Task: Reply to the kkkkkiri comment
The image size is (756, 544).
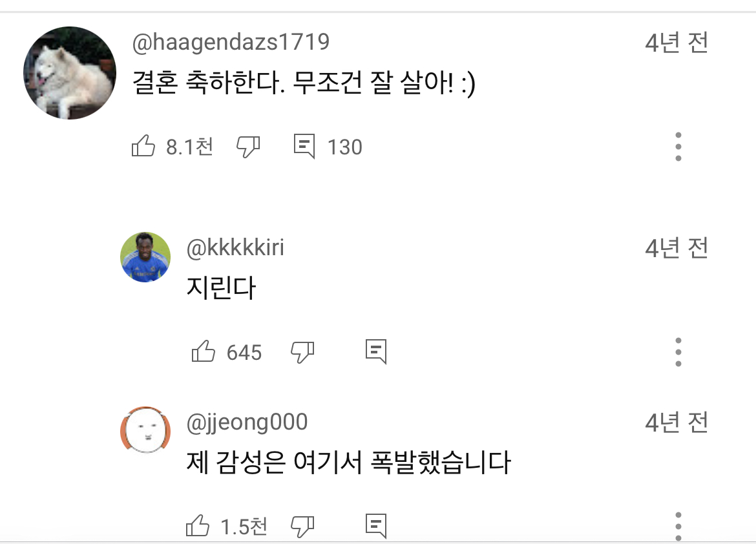Action: (x=376, y=351)
